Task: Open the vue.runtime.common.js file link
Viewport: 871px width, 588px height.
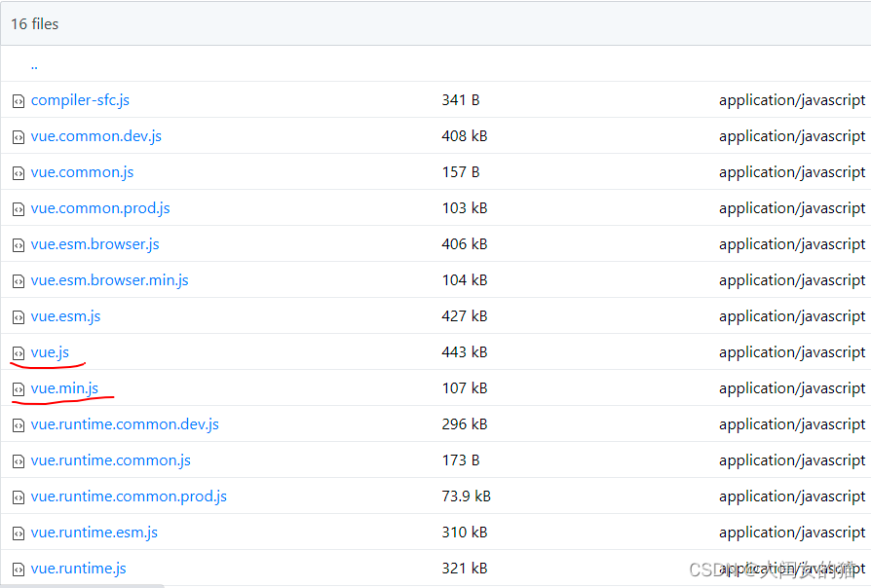Action: click(x=110, y=460)
